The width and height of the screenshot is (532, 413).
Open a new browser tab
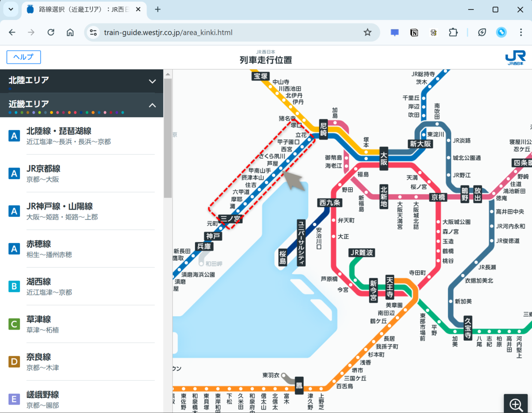tap(157, 9)
